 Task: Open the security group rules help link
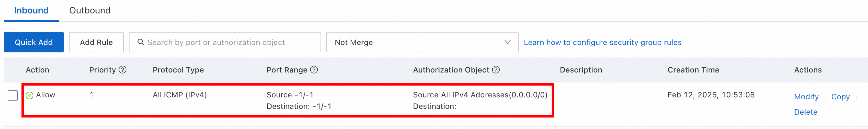[603, 42]
